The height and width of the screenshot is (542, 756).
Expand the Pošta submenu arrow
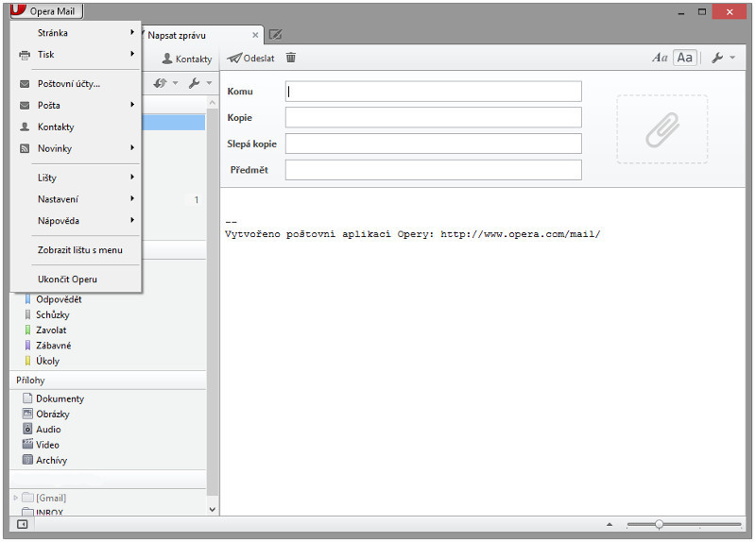[x=132, y=105]
